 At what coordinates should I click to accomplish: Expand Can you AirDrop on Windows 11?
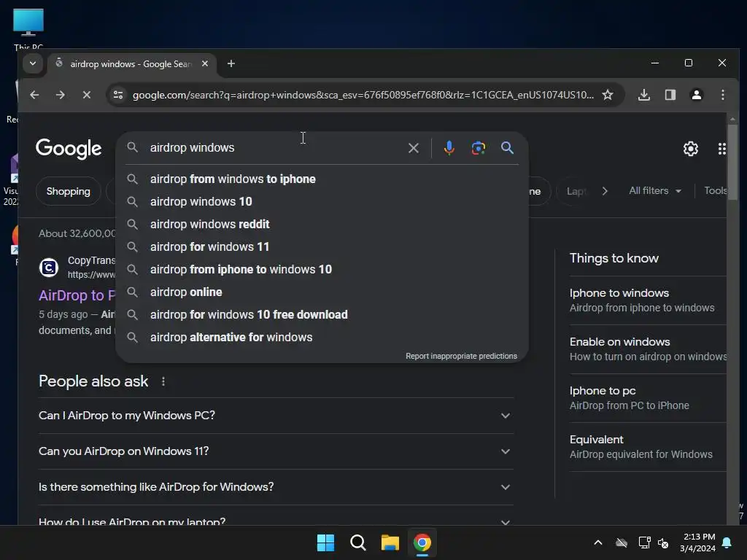click(x=276, y=451)
